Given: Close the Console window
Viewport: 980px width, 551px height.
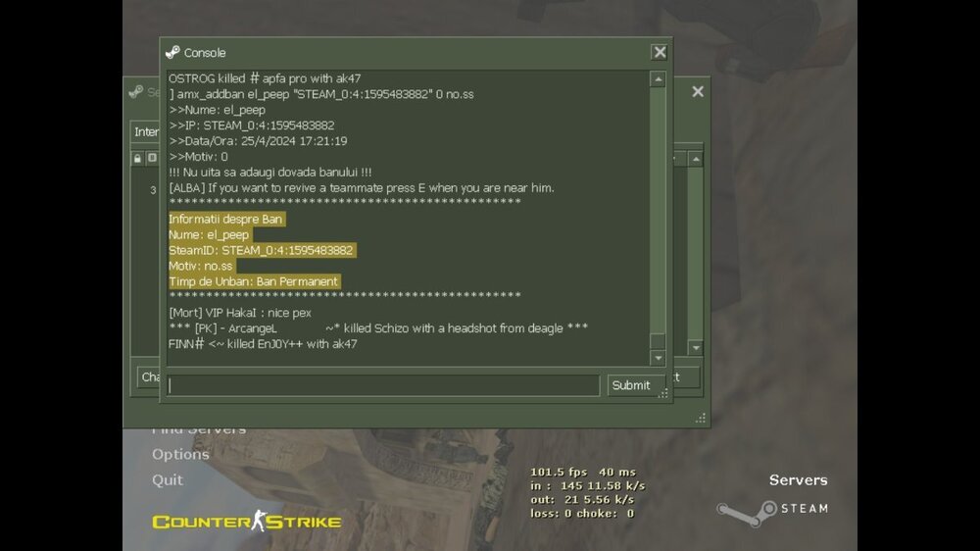Looking at the screenshot, I should click(x=660, y=53).
